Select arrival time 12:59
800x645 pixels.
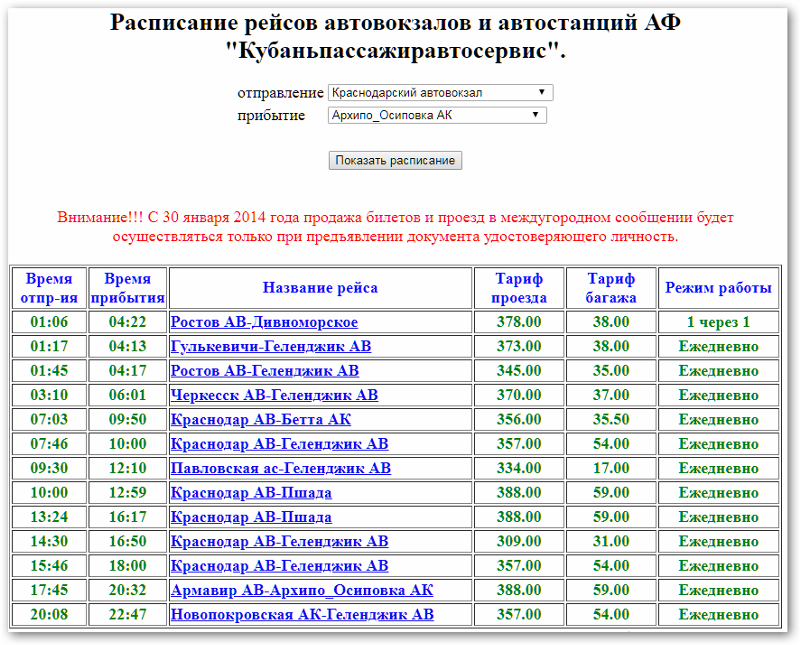128,493
